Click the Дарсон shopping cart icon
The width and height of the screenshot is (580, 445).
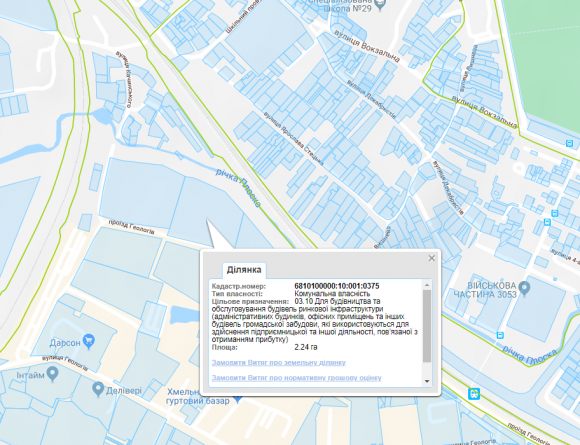coord(89,341)
